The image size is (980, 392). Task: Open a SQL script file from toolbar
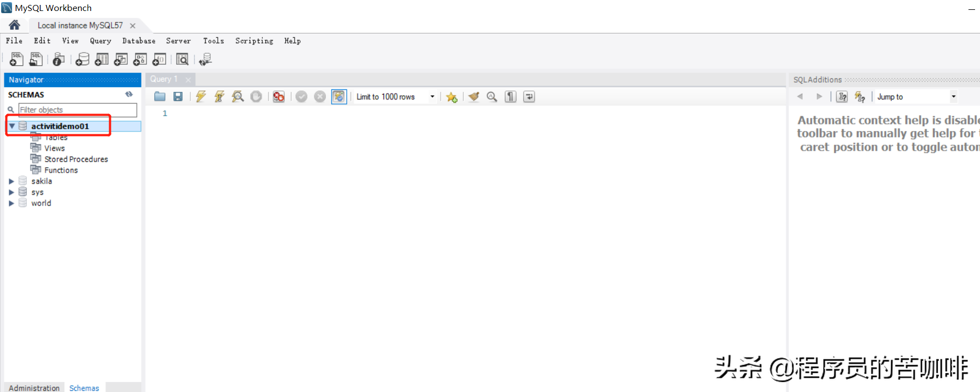point(36,59)
